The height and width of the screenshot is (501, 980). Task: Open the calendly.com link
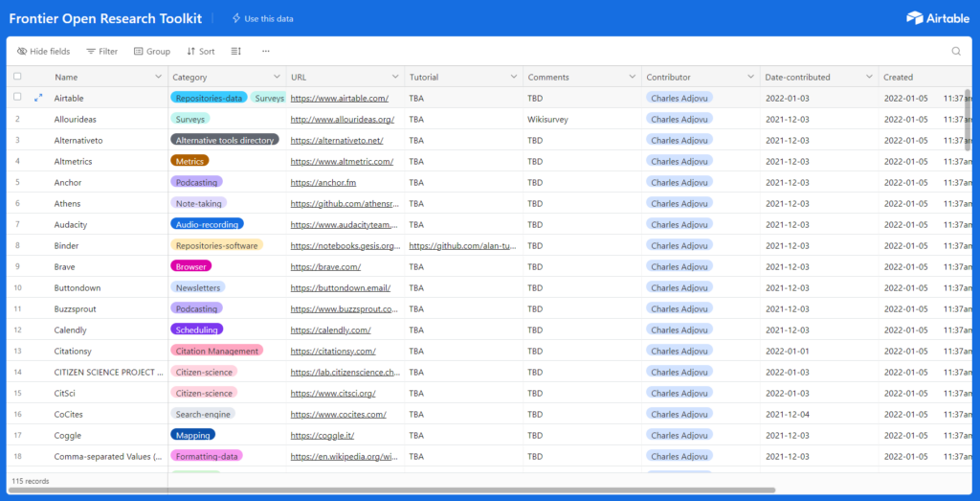330,330
